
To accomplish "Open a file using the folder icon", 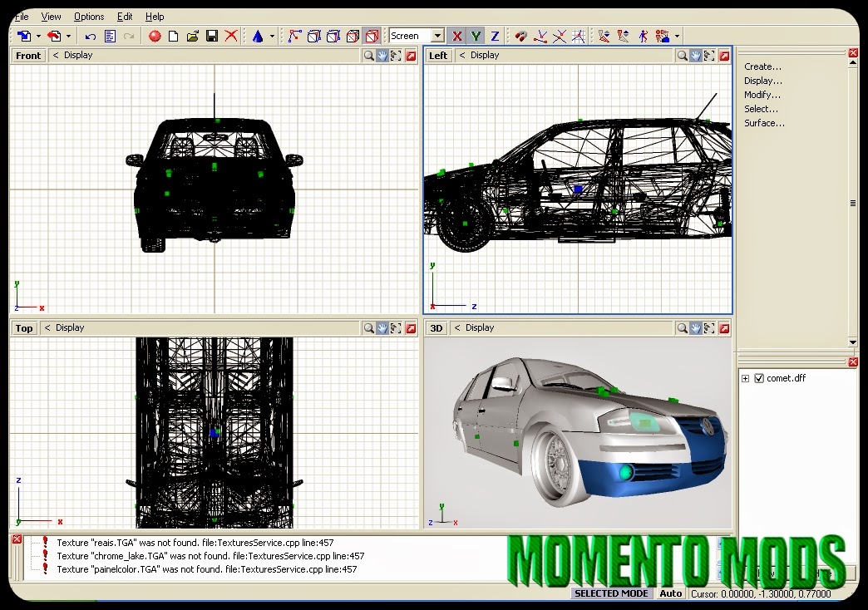I will [x=193, y=36].
